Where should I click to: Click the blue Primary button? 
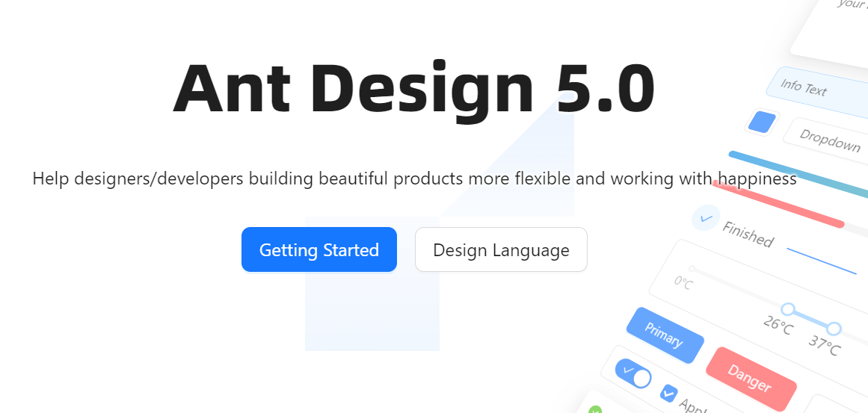click(x=665, y=335)
